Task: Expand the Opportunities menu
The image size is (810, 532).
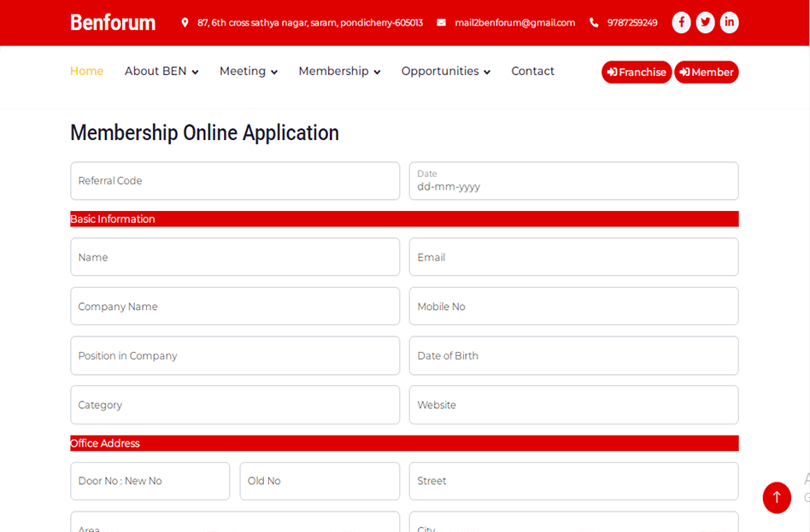Action: click(x=446, y=71)
